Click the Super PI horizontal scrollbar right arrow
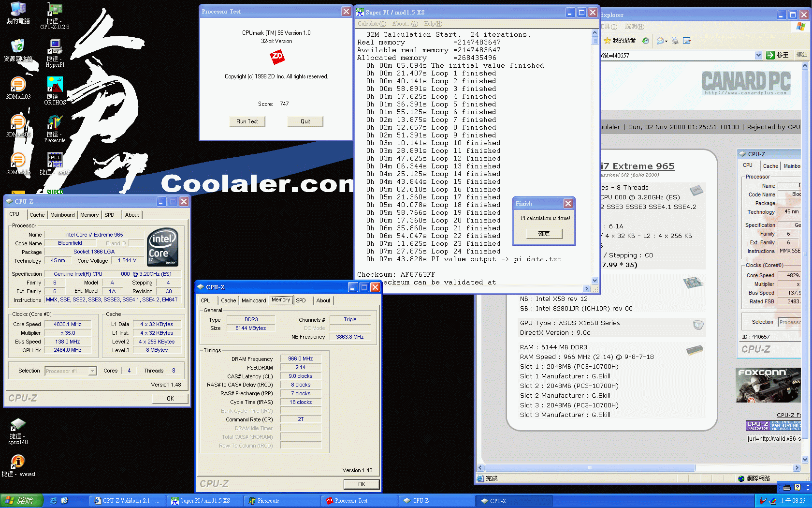 587,289
